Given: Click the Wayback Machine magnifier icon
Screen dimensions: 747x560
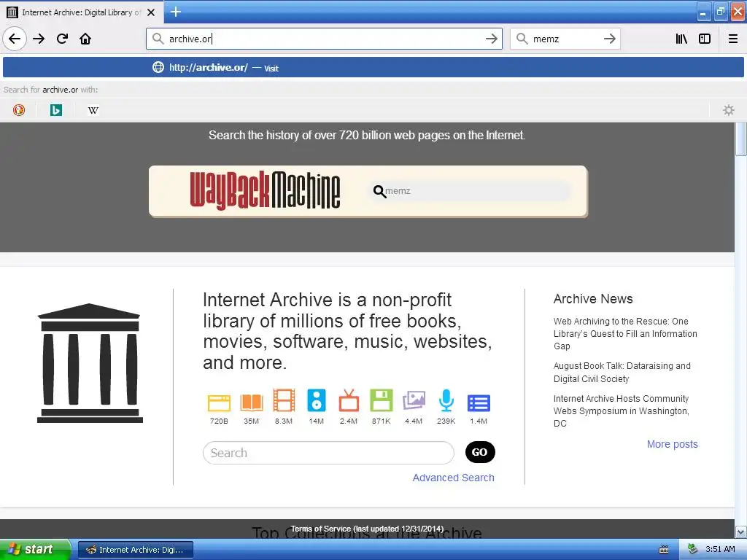Looking at the screenshot, I should click(x=379, y=192).
